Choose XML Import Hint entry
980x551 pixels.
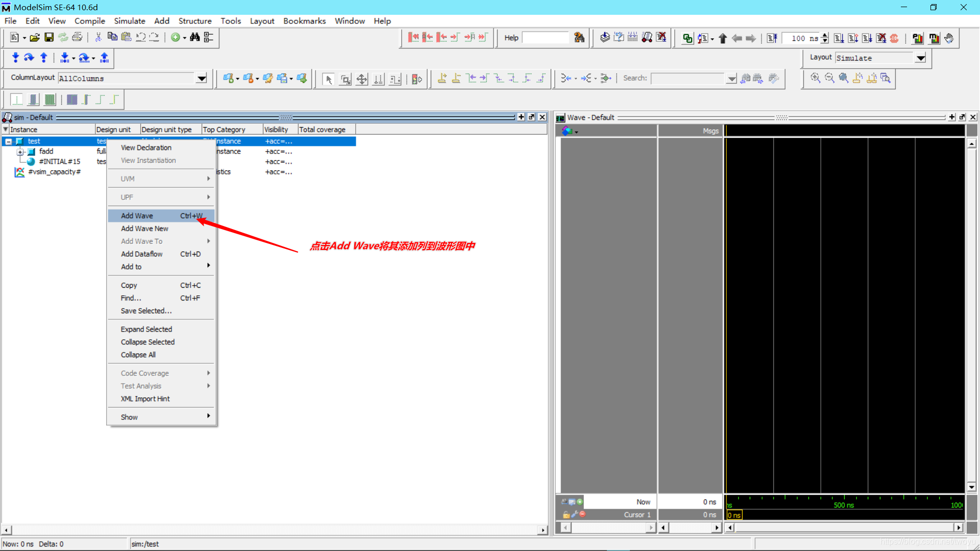click(x=161, y=398)
